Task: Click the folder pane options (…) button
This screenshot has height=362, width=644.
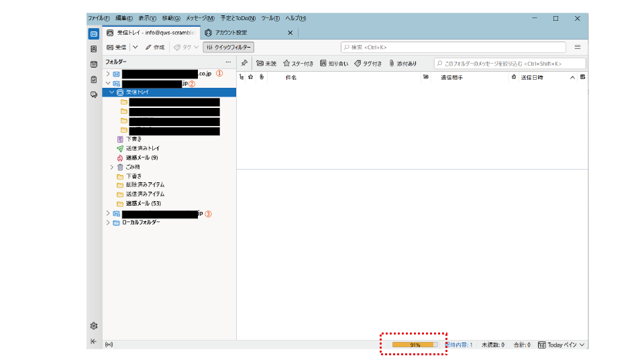Action: [x=228, y=62]
